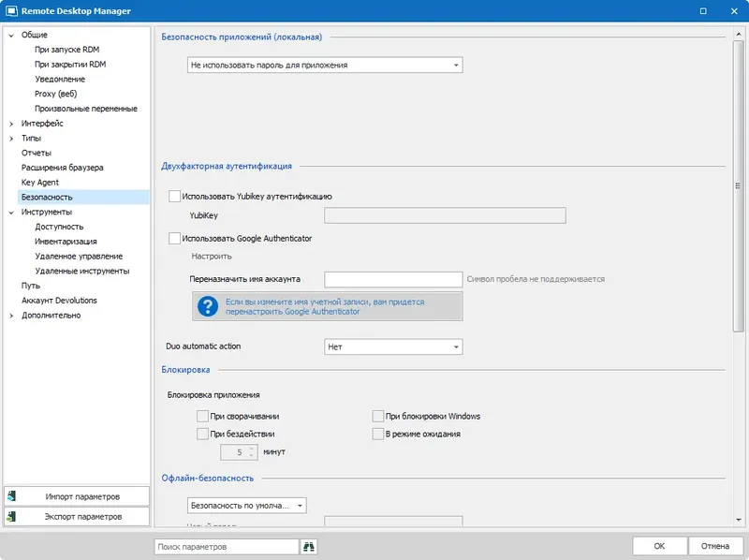Open the Key Agent settings page
The height and width of the screenshot is (560, 749).
(43, 182)
